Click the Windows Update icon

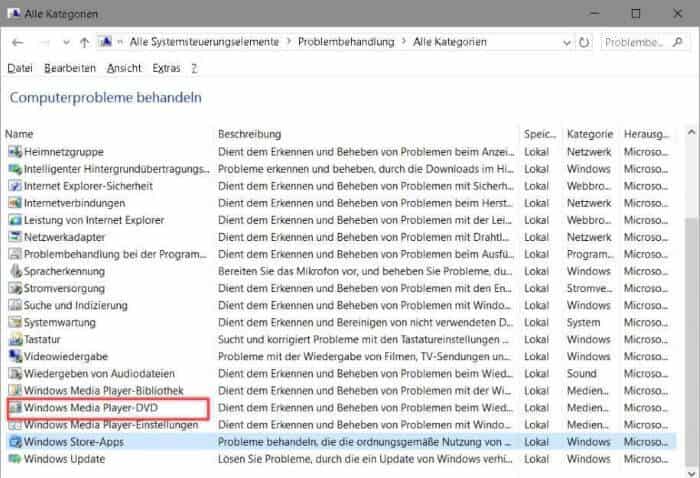pyautogui.click(x=15, y=459)
